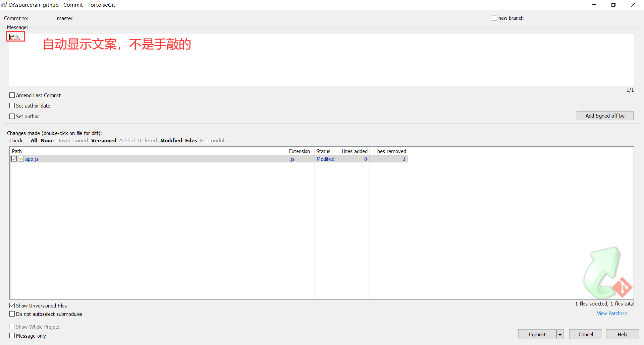Click the master branch label
644x345 pixels.
[65, 18]
